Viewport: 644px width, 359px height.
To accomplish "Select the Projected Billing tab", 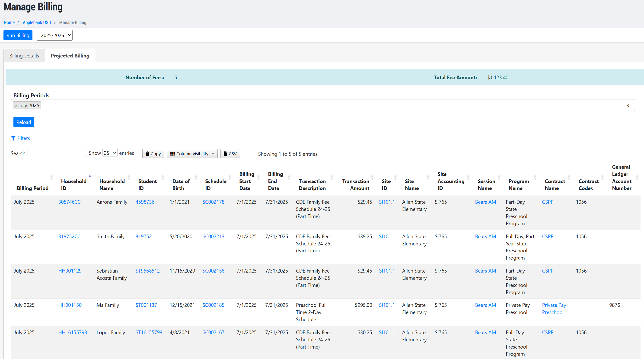I will coord(70,56).
